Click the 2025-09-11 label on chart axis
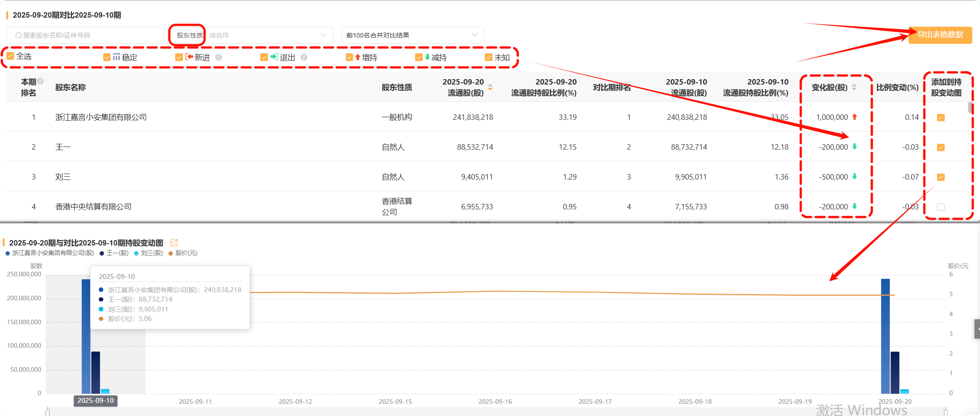The width and height of the screenshot is (980, 416). tap(195, 402)
